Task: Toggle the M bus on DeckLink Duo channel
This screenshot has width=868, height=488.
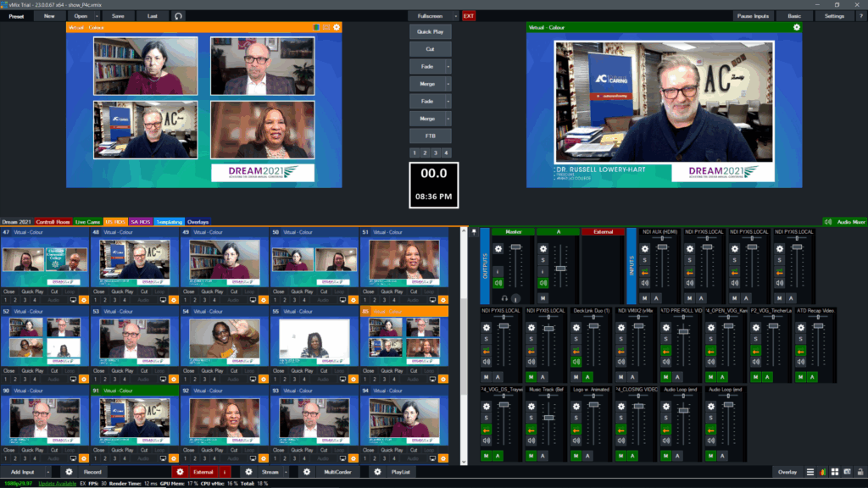Action: click(576, 376)
